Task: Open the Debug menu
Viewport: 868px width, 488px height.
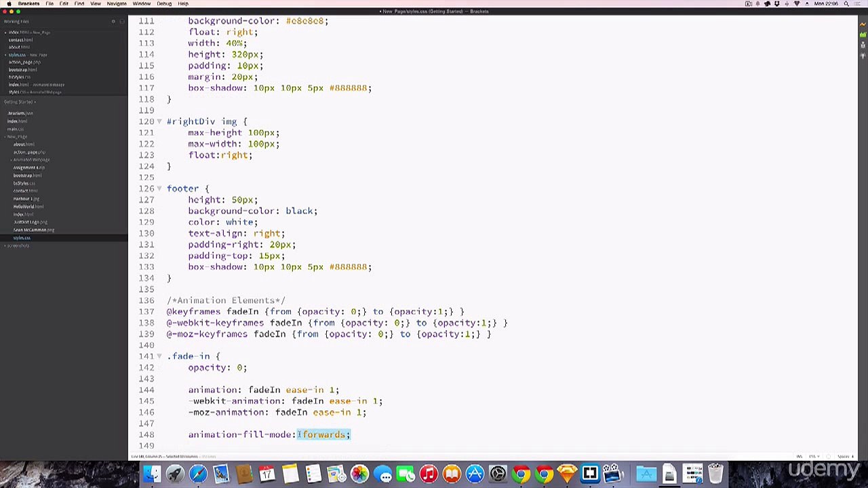Action: [x=164, y=3]
